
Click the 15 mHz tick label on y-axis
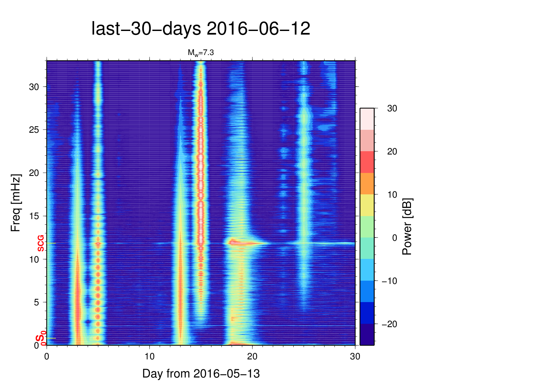pos(34,216)
